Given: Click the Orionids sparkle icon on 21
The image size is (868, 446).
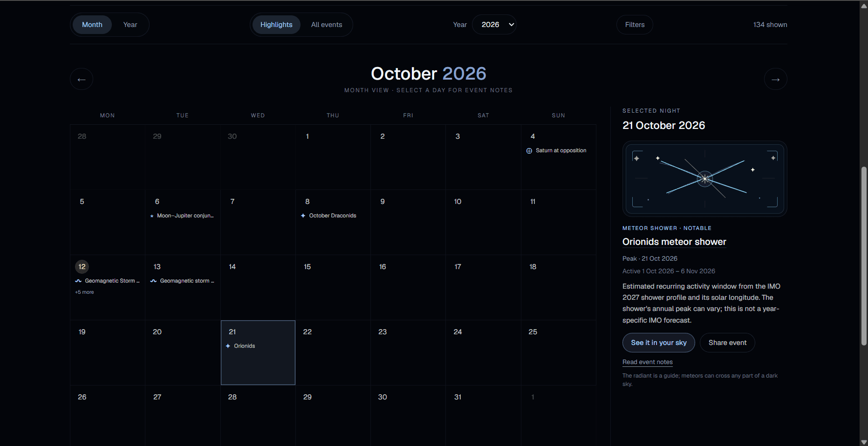Looking at the screenshot, I should 228,346.
